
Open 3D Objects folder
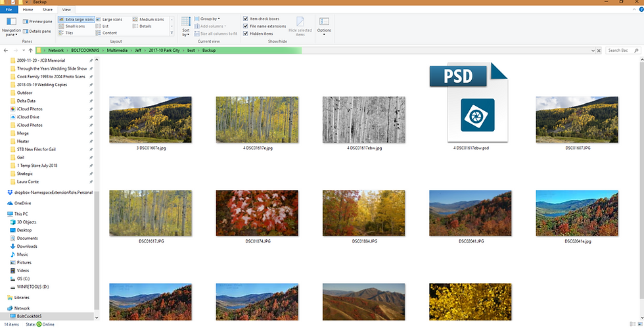coord(24,222)
